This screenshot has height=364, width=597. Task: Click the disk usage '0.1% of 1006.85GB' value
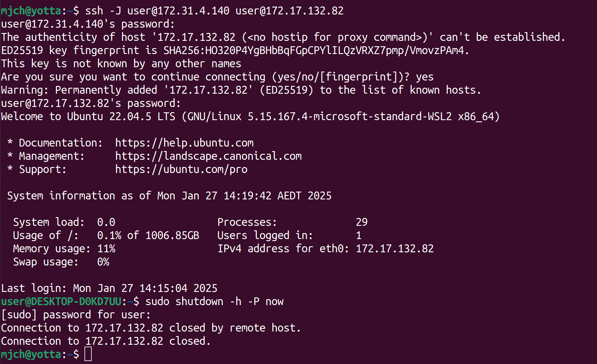coord(148,235)
